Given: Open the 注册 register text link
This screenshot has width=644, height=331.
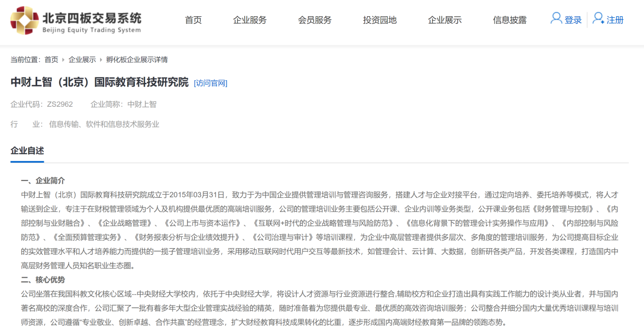Looking at the screenshot, I should tap(615, 20).
